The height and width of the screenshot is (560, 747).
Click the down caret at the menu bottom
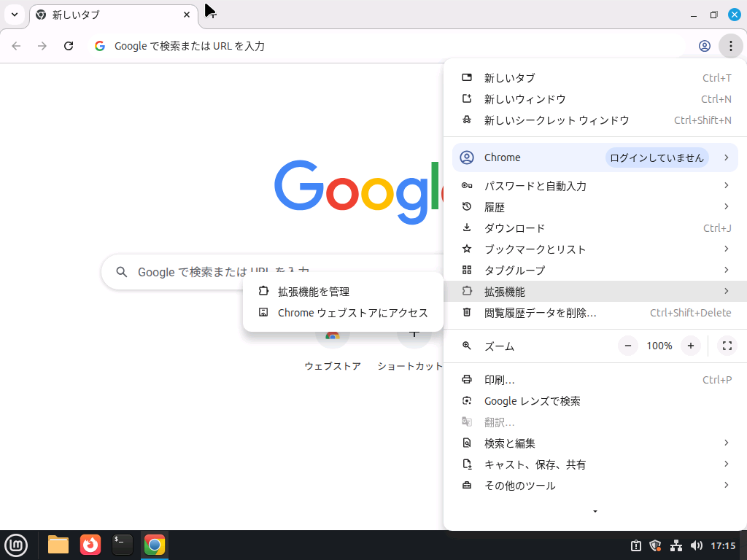point(595,511)
